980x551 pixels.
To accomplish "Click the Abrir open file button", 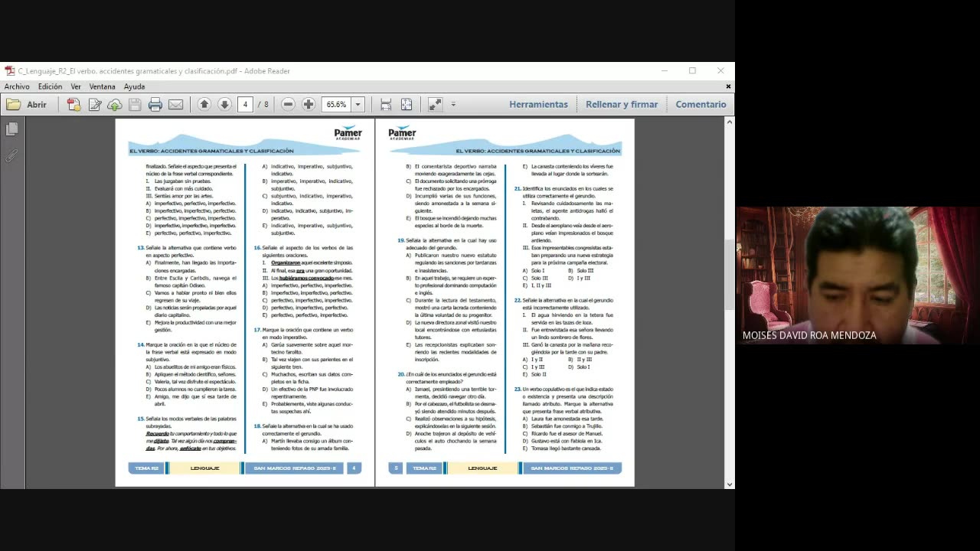I will click(x=27, y=105).
